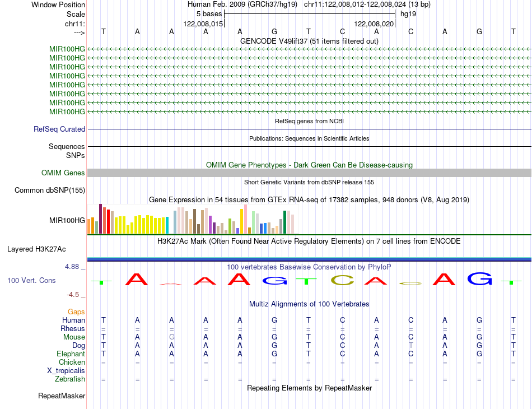The height and width of the screenshot is (409, 532).
Task: Click the Common dbSNP(155) label
Action: pos(49,190)
